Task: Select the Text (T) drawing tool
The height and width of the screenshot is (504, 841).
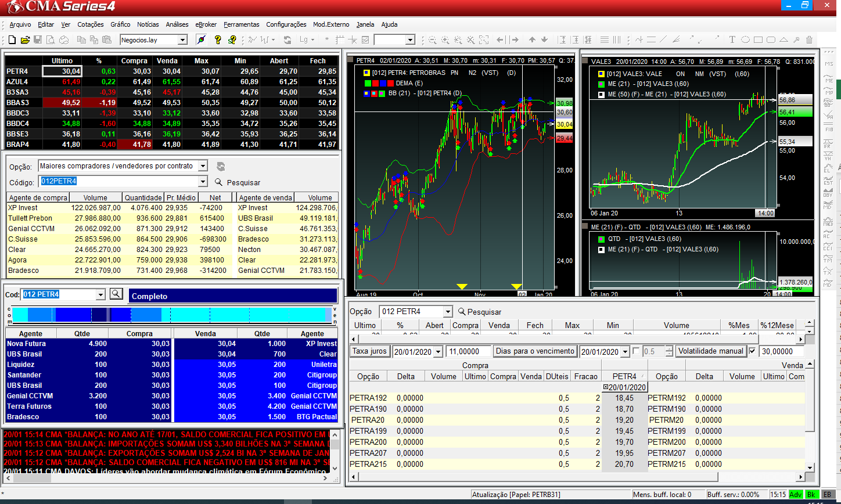Action: pos(732,40)
